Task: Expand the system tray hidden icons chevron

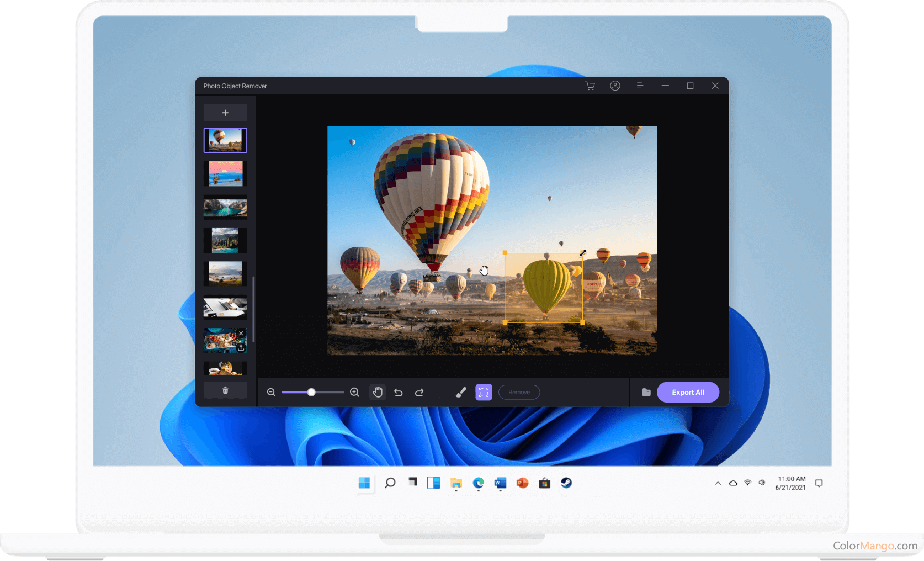Action: click(x=718, y=483)
